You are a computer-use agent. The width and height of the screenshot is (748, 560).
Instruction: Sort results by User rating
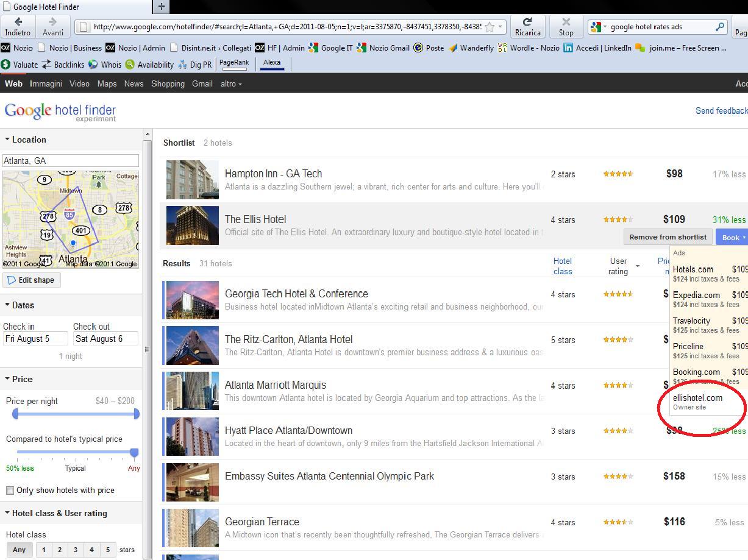(x=619, y=266)
